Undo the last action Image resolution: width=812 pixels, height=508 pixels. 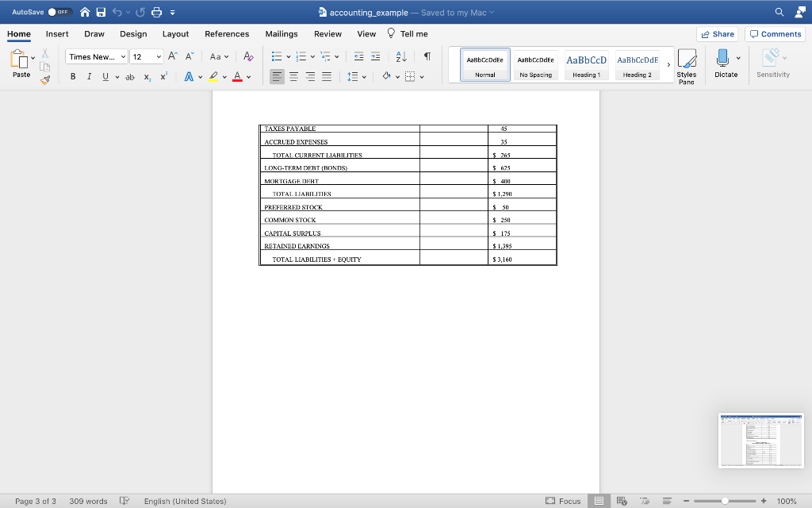coord(117,12)
